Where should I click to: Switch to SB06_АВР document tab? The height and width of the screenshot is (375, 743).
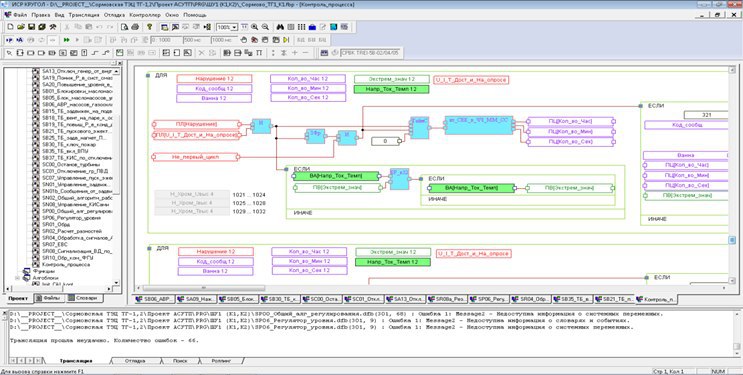point(154,299)
